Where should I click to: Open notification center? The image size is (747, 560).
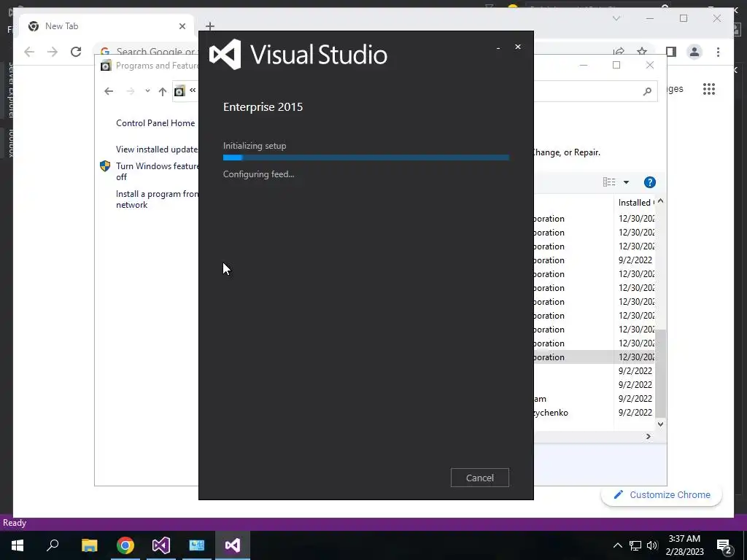[x=724, y=546]
